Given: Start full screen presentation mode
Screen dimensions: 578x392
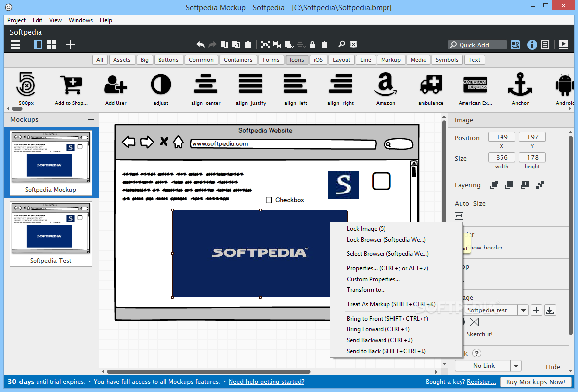Looking at the screenshot, I should coord(564,45).
